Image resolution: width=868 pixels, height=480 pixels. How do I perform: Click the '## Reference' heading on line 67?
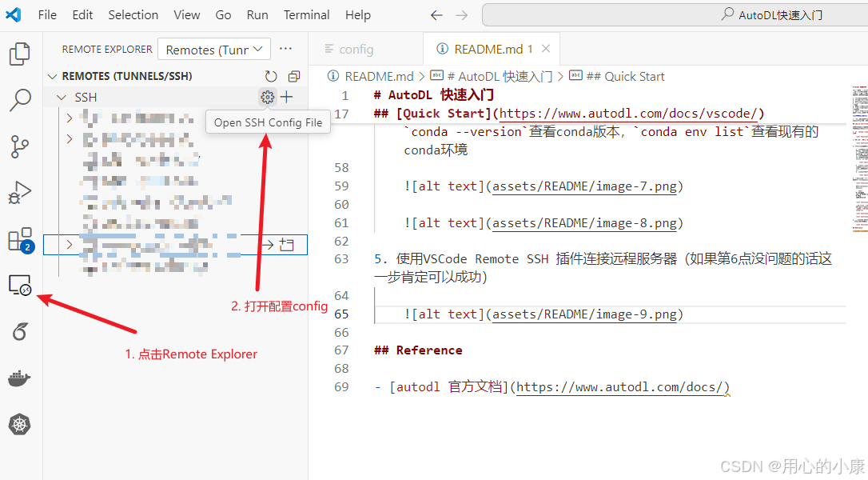coord(418,350)
